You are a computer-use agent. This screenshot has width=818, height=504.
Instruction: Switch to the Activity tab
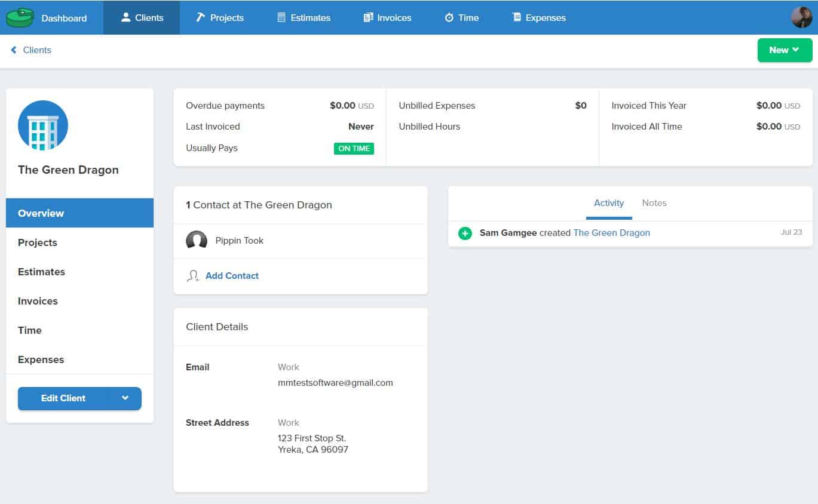(x=609, y=203)
